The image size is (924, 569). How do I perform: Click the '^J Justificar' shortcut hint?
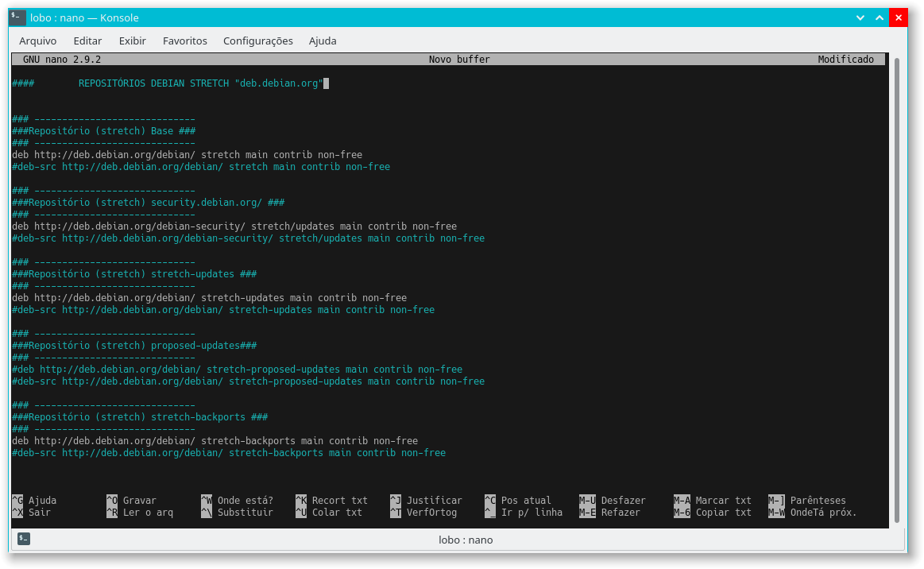[426, 501]
